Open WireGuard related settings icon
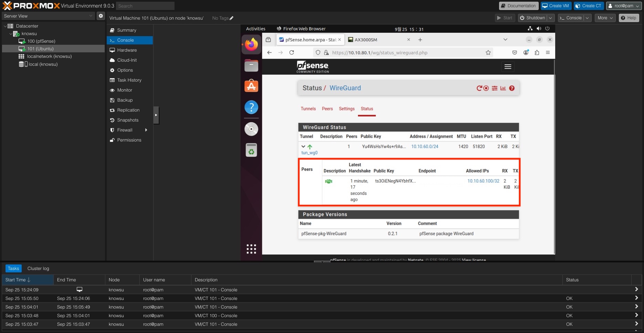Viewport: 644px width, 333px height. point(495,88)
